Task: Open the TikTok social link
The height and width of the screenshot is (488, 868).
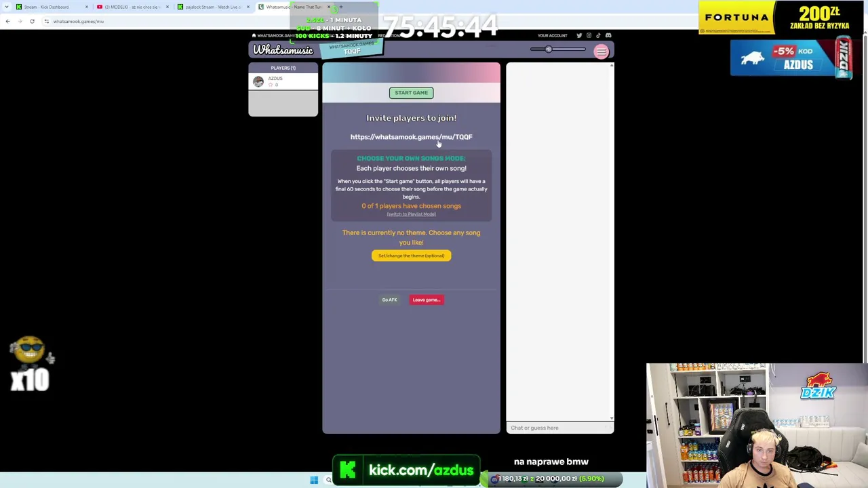Action: pyautogui.click(x=598, y=35)
